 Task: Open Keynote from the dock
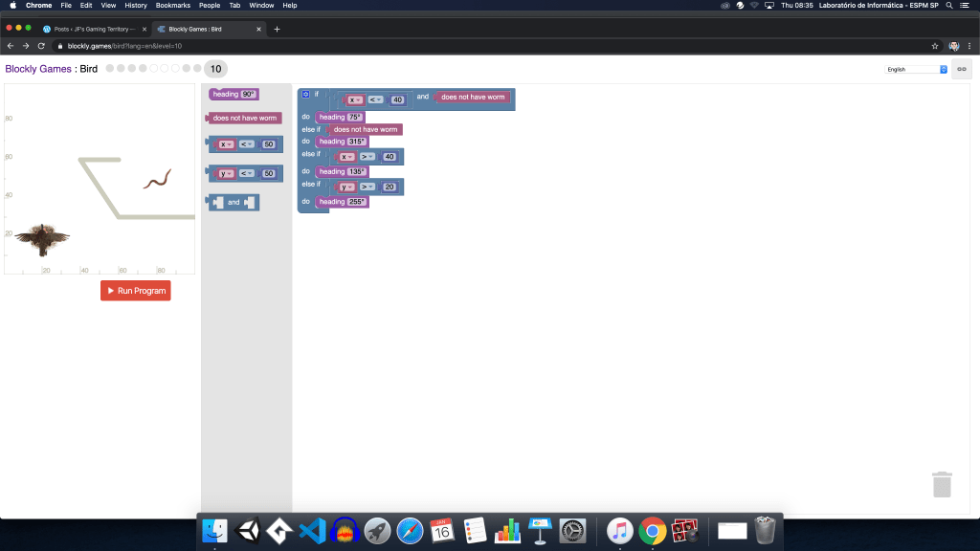click(x=540, y=531)
